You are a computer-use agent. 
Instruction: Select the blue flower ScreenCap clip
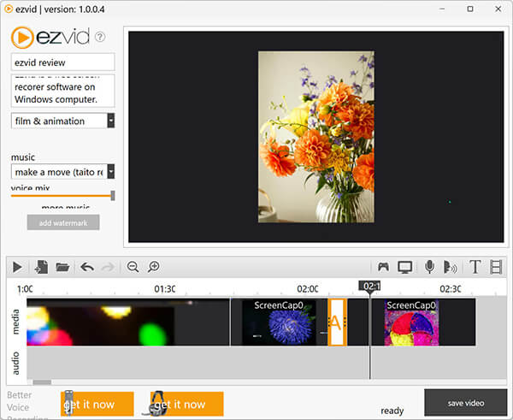(x=279, y=322)
